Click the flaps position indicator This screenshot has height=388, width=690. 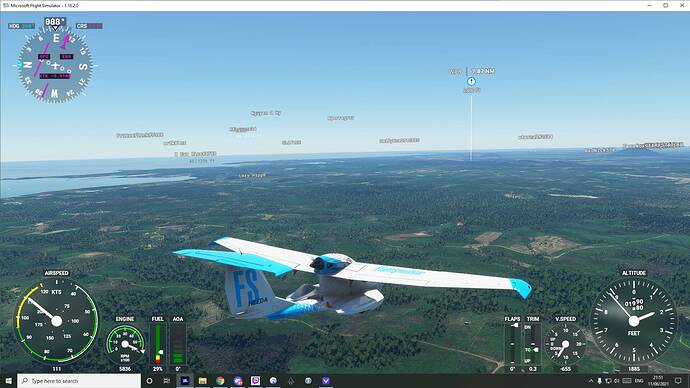click(512, 344)
